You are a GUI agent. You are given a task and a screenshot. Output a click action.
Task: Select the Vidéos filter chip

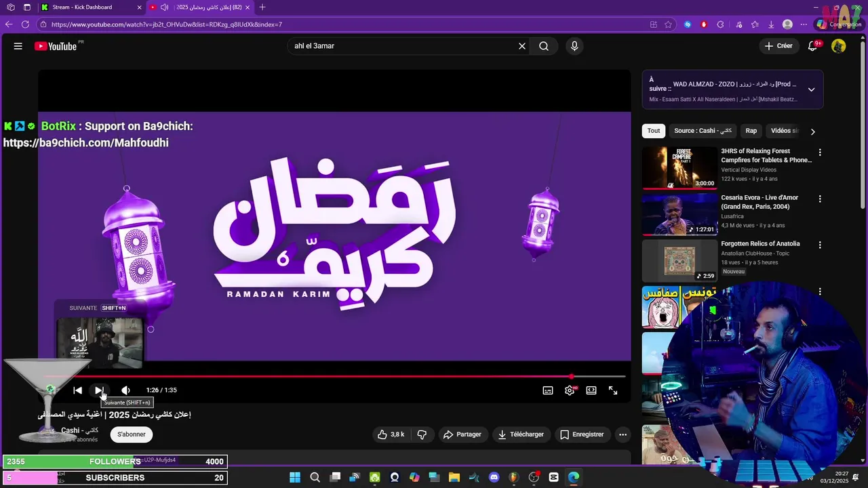[785, 131]
